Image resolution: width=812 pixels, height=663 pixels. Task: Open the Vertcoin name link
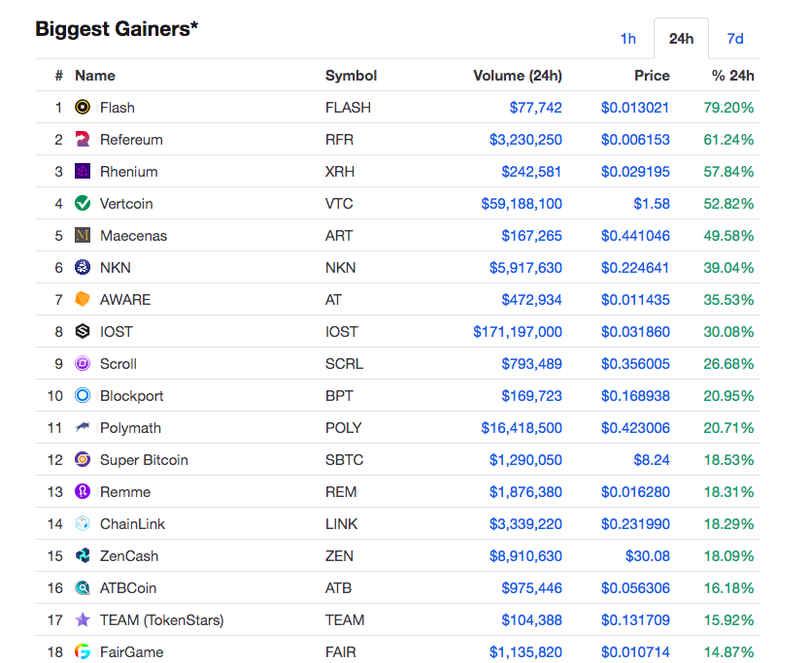(x=126, y=204)
